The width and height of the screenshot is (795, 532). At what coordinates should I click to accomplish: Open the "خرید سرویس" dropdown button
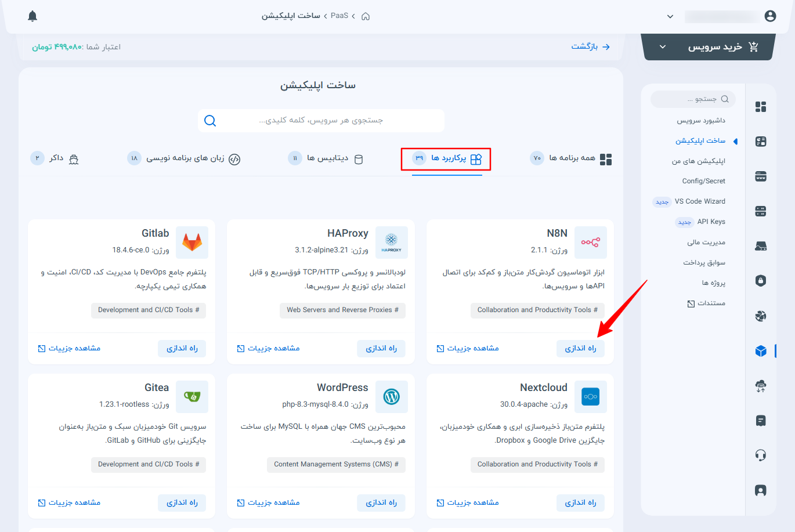pos(709,47)
